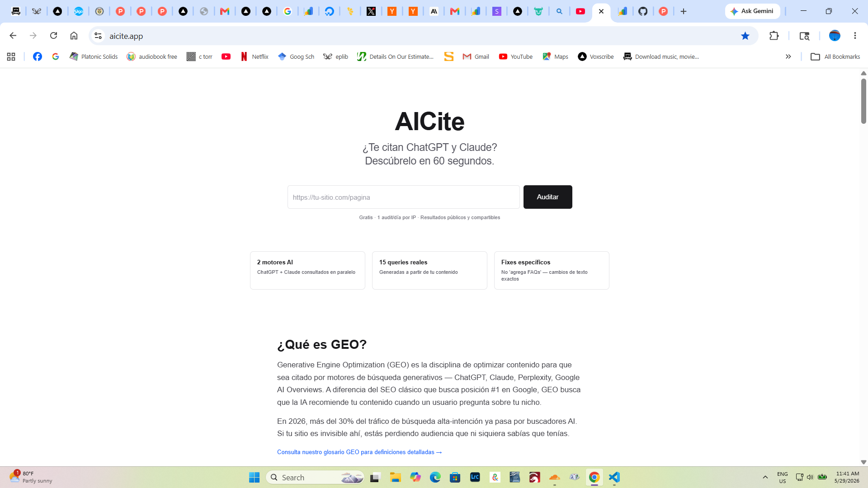Open the labeled YouTube bookmark
Screen dimensions: 868x488
coord(515,56)
